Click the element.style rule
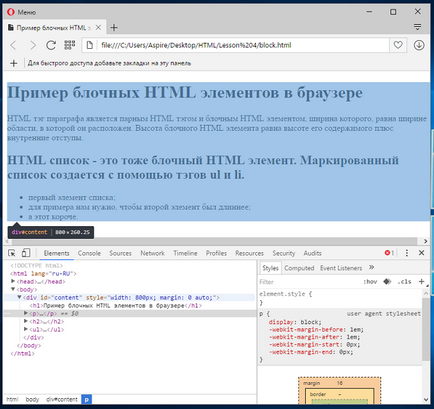434x409 pixels. (x=286, y=294)
